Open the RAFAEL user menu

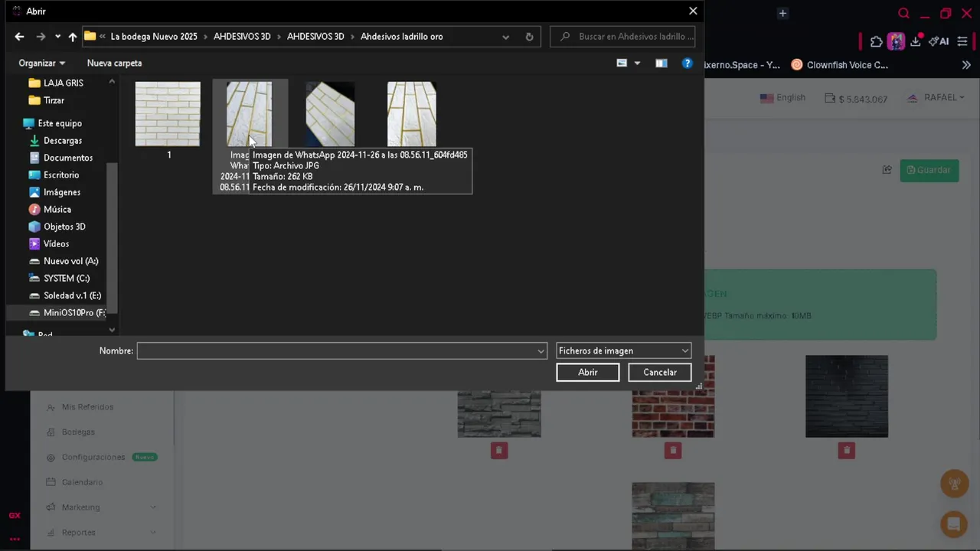(x=936, y=98)
